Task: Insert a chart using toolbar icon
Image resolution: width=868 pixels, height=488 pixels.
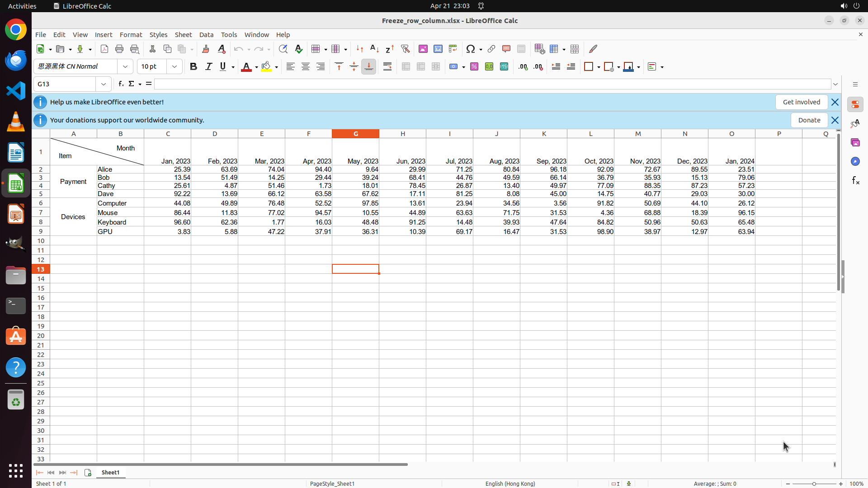Action: 438,49
